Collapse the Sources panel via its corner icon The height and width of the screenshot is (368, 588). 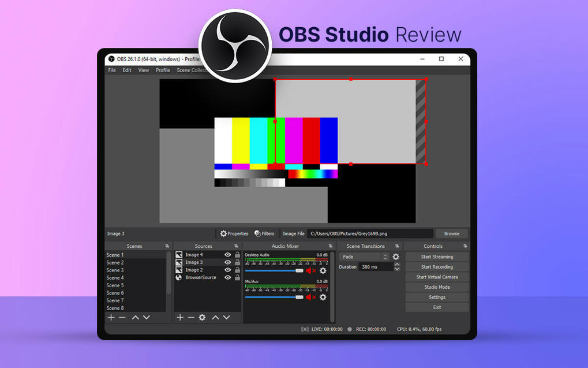pos(235,246)
